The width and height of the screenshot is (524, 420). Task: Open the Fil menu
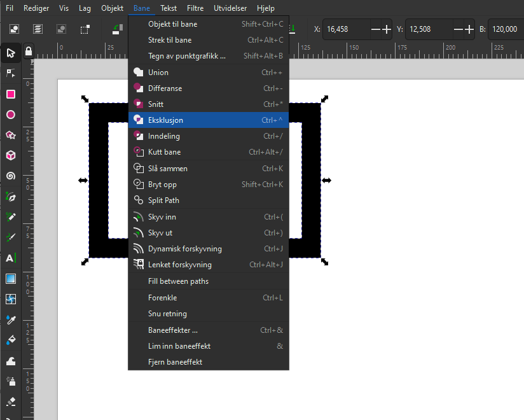pyautogui.click(x=10, y=8)
